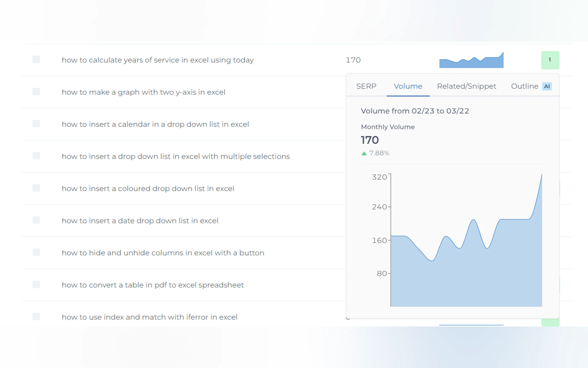Switch to the Volume tab
Screen dimensions: 588x368
click(408, 86)
